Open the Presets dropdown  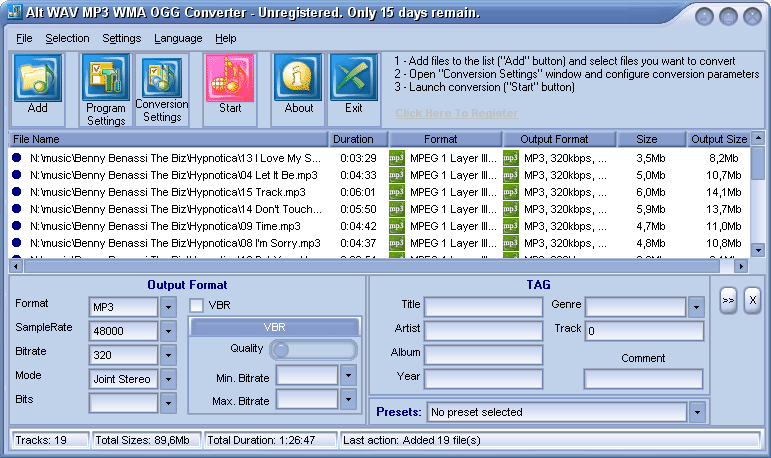(x=697, y=412)
